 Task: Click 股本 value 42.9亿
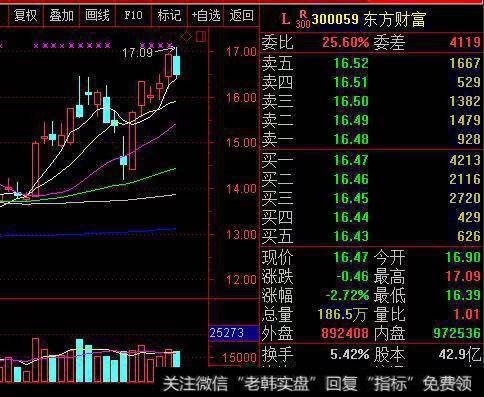tap(460, 354)
